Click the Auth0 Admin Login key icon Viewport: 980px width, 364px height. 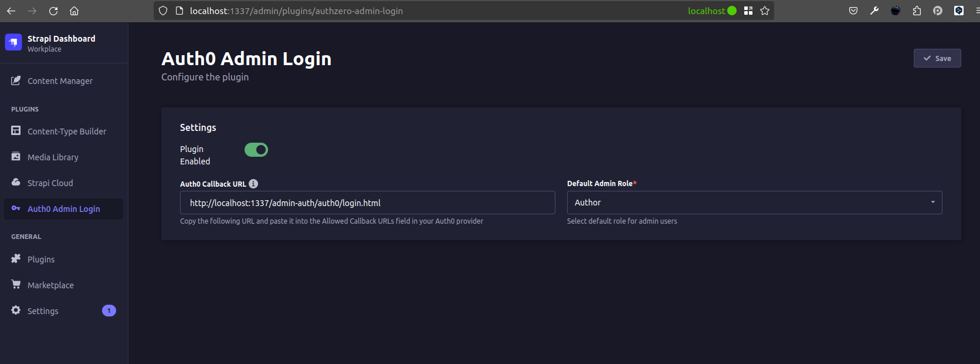[16, 208]
